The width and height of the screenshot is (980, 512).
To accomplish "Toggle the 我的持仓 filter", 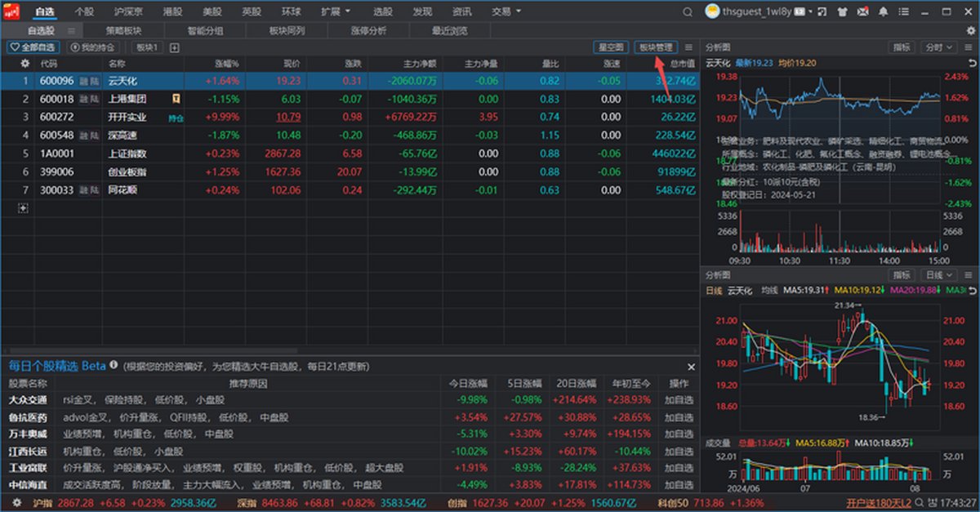I will [x=92, y=47].
